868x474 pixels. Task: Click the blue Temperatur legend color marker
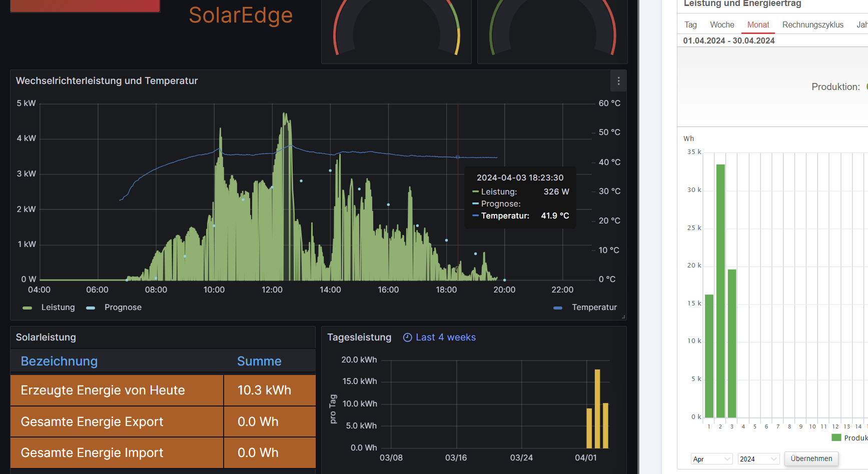(x=558, y=308)
